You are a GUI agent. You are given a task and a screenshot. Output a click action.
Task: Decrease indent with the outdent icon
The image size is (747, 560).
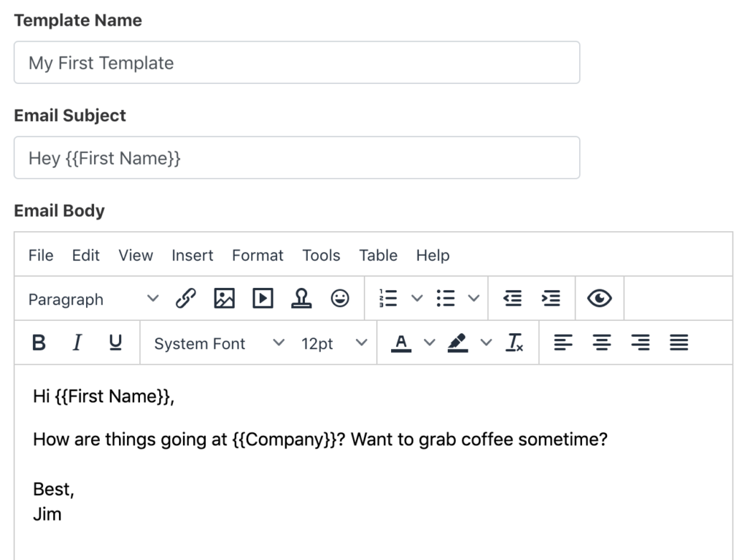coord(513,298)
